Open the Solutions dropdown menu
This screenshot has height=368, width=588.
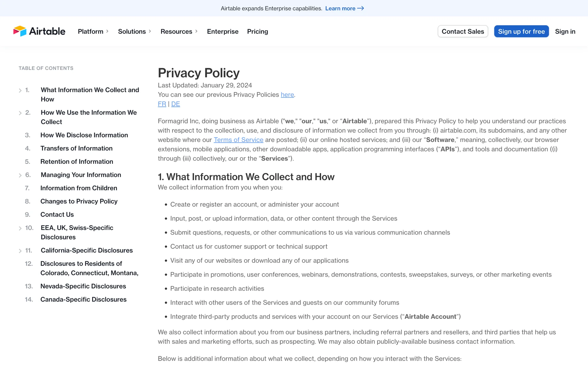coord(134,31)
